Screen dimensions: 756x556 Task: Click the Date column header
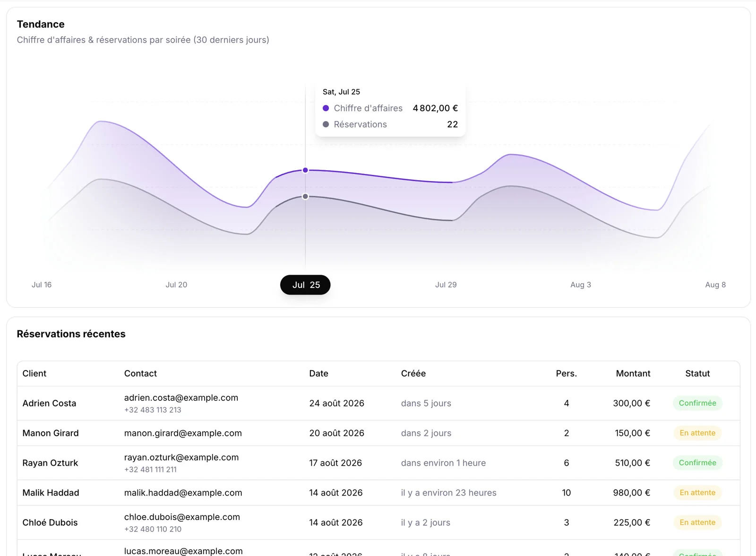pos(318,374)
